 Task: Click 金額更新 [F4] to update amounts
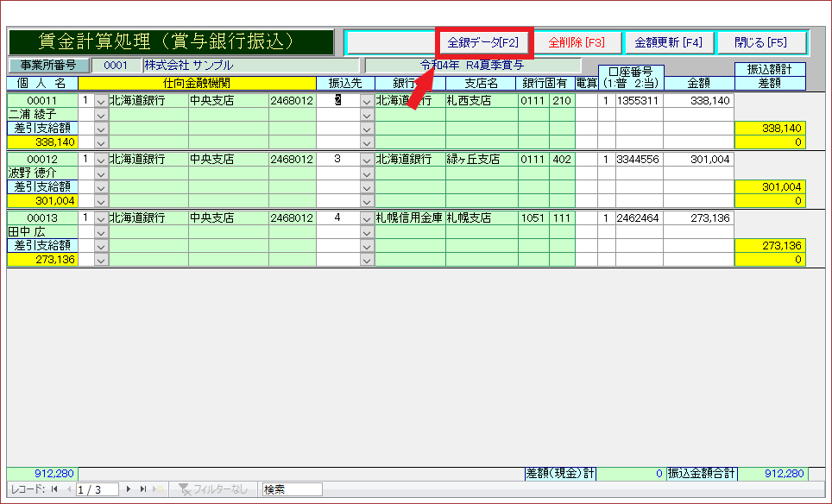click(668, 42)
